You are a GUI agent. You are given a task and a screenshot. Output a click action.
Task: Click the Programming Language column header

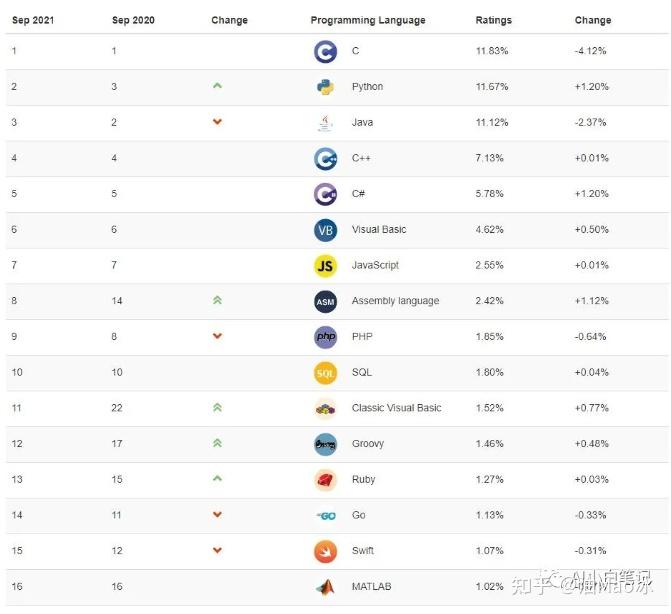click(367, 20)
